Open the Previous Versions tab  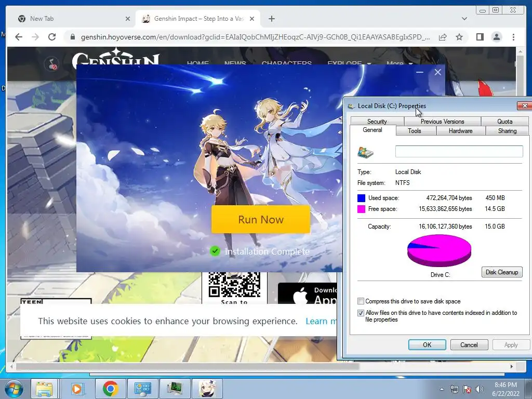coord(442,121)
